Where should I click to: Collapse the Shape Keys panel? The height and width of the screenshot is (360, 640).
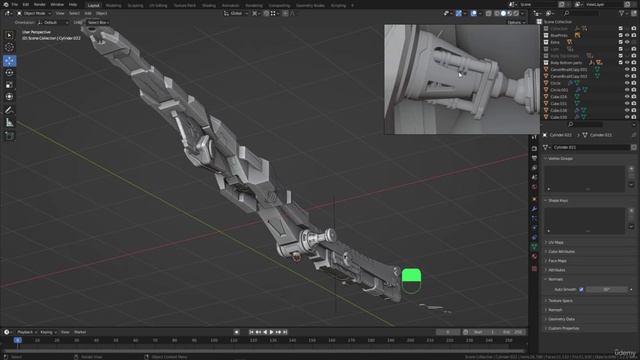558,200
